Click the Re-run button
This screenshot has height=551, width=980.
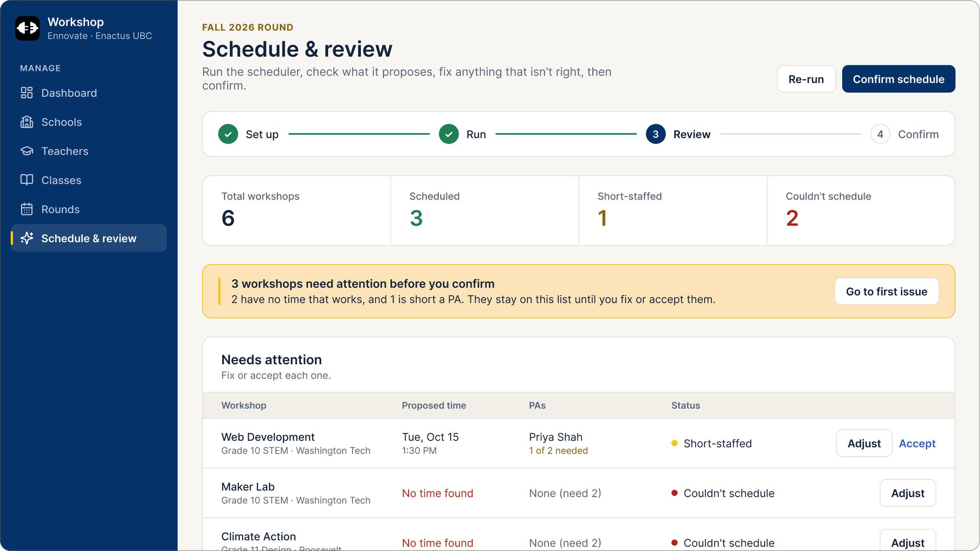click(x=806, y=79)
